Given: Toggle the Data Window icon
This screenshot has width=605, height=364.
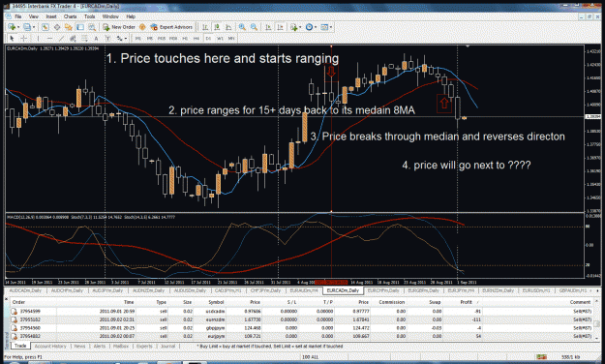Looking at the screenshot, I should point(57,27).
